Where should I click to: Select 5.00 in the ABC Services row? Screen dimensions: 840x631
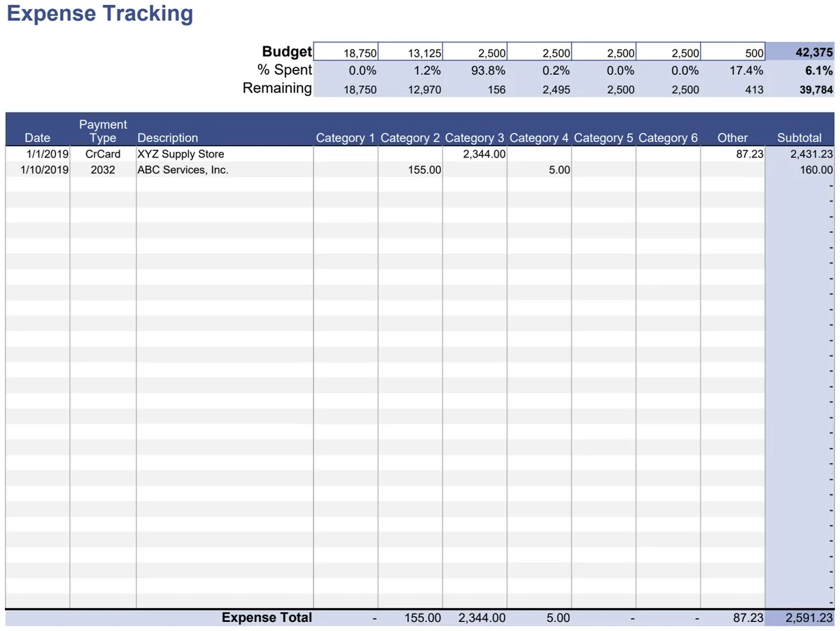[540, 169]
